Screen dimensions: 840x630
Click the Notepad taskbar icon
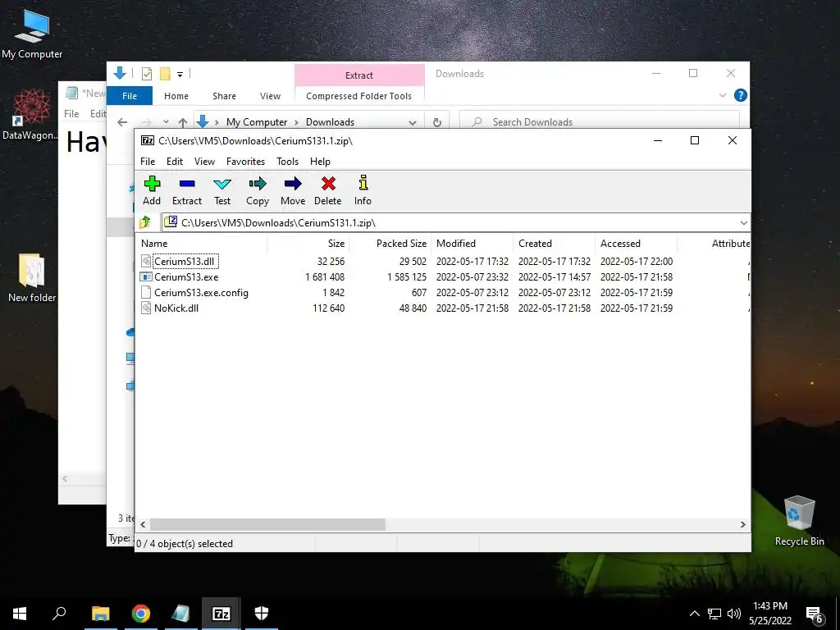coord(181,614)
